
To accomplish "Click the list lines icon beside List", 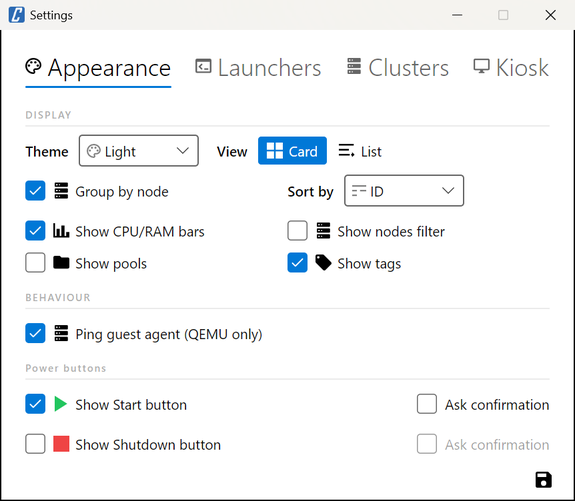I will point(346,151).
